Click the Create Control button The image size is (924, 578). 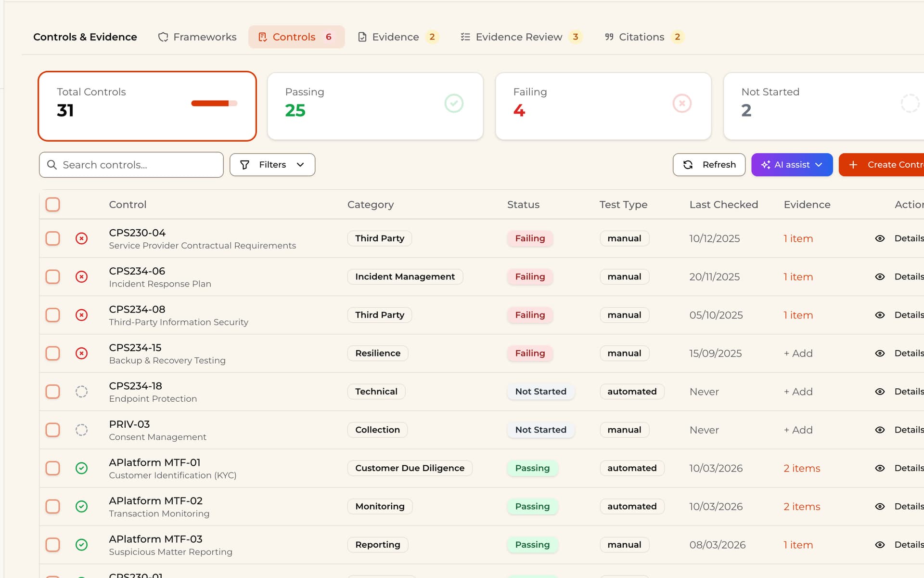pyautogui.click(x=882, y=165)
